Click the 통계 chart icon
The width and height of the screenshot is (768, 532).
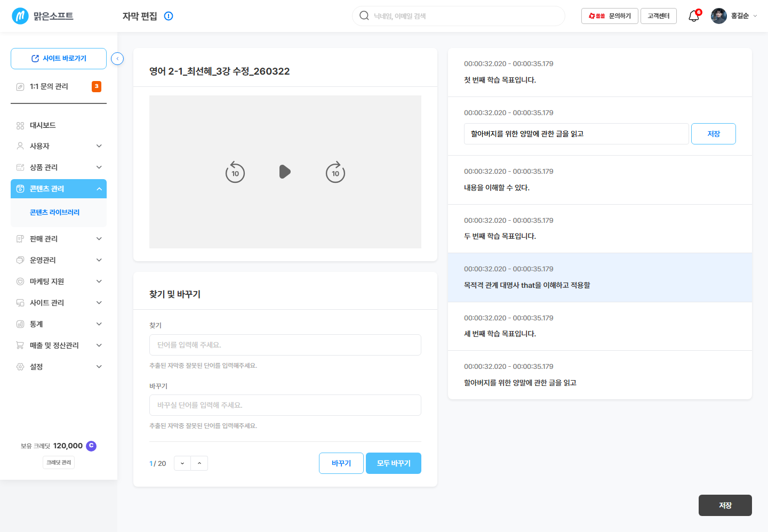pos(20,324)
